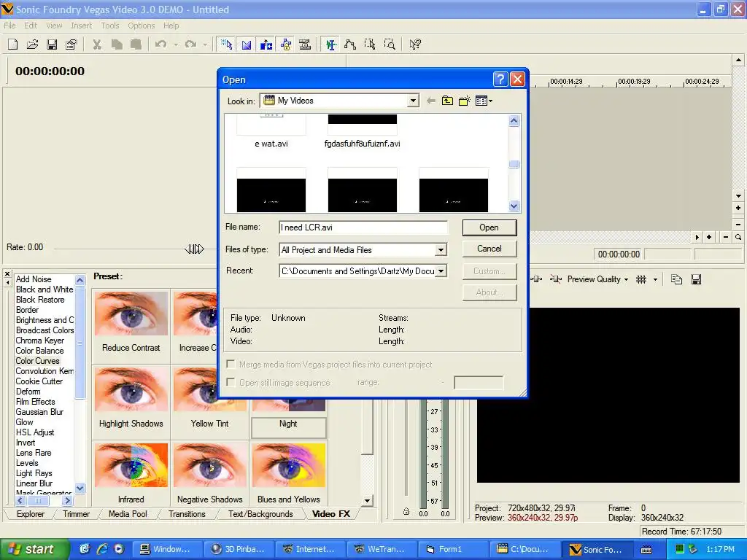The image size is (747, 560).
Task: Click the Windows start button
Action: [x=34, y=549]
